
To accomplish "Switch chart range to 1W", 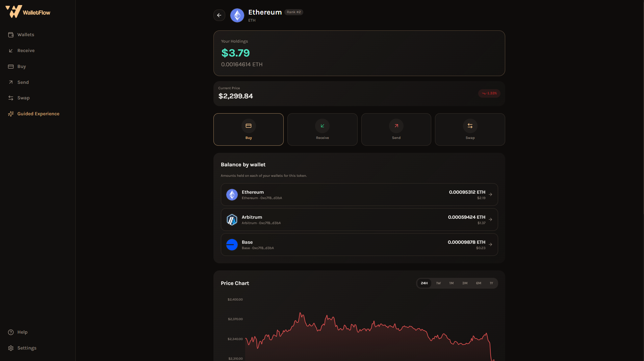I will pyautogui.click(x=438, y=283).
